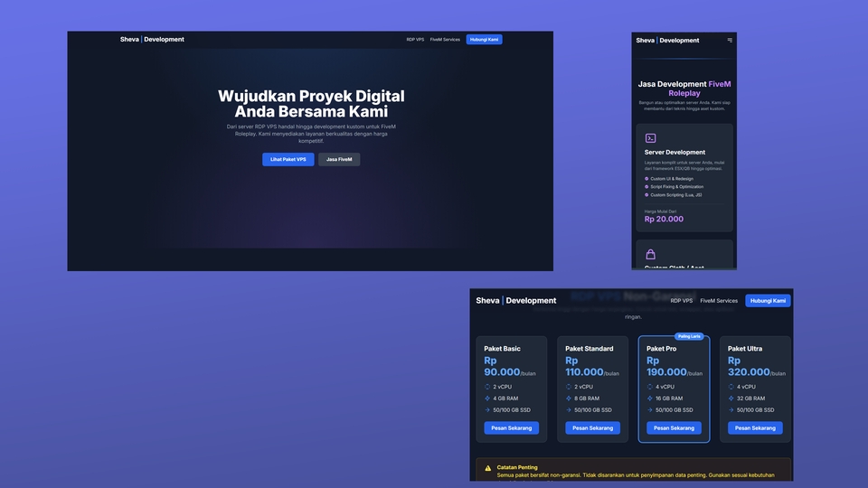The width and height of the screenshot is (868, 488).
Task: Click the Paket Ultra title
Action: pyautogui.click(x=745, y=349)
